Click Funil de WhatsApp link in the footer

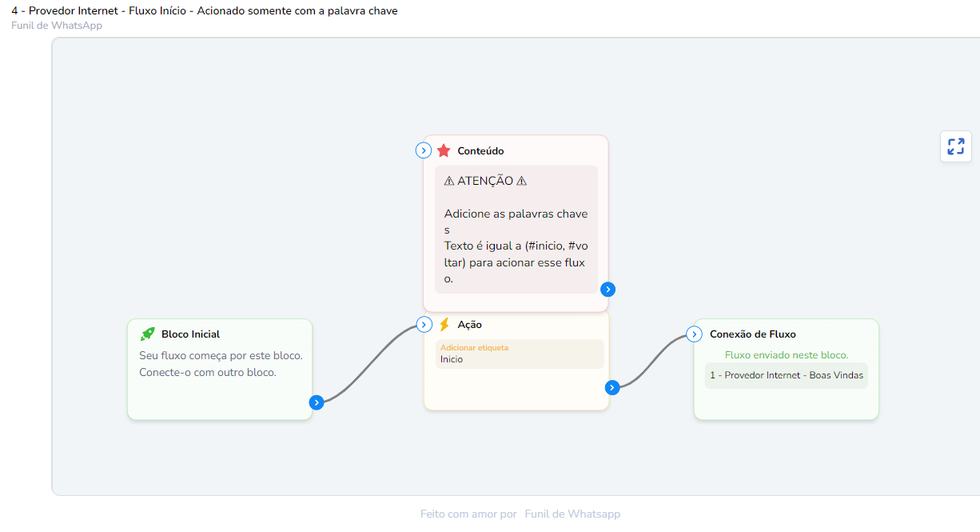(x=572, y=513)
